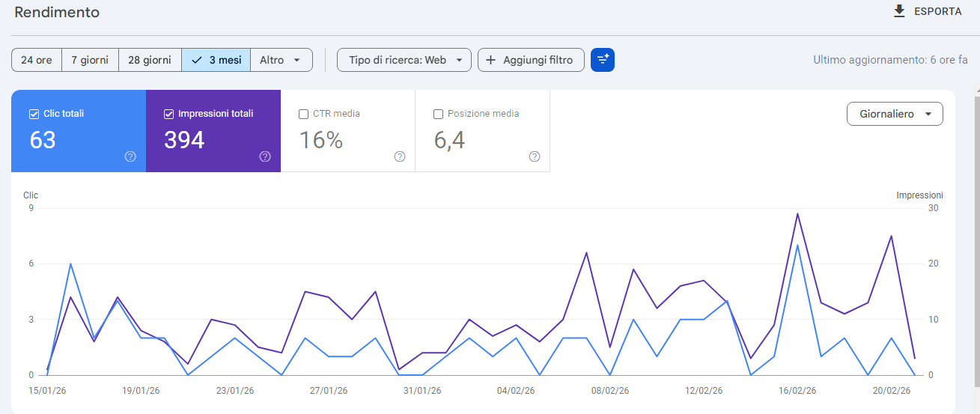This screenshot has height=414, width=980.
Task: Select the 24 ore date range
Action: 37,60
